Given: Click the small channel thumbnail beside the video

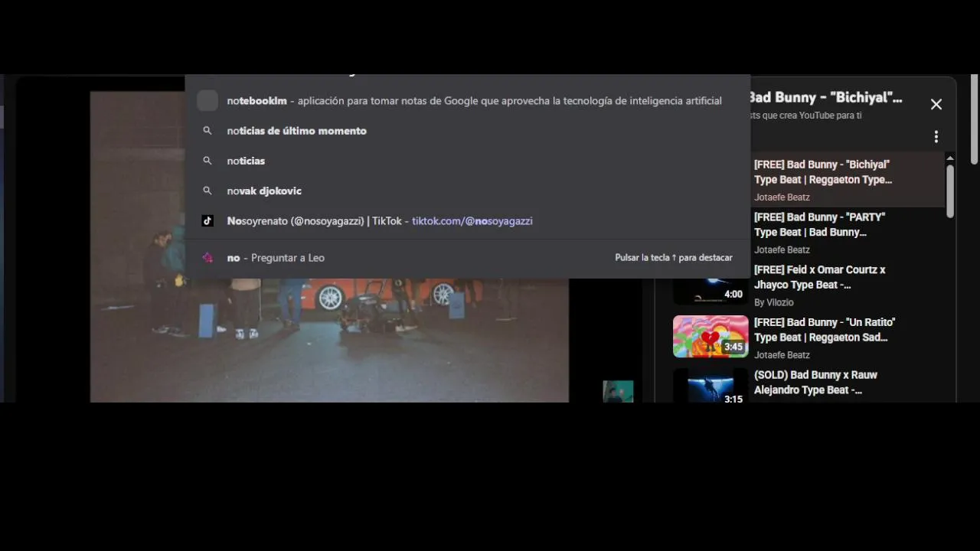Looking at the screenshot, I should [618, 391].
